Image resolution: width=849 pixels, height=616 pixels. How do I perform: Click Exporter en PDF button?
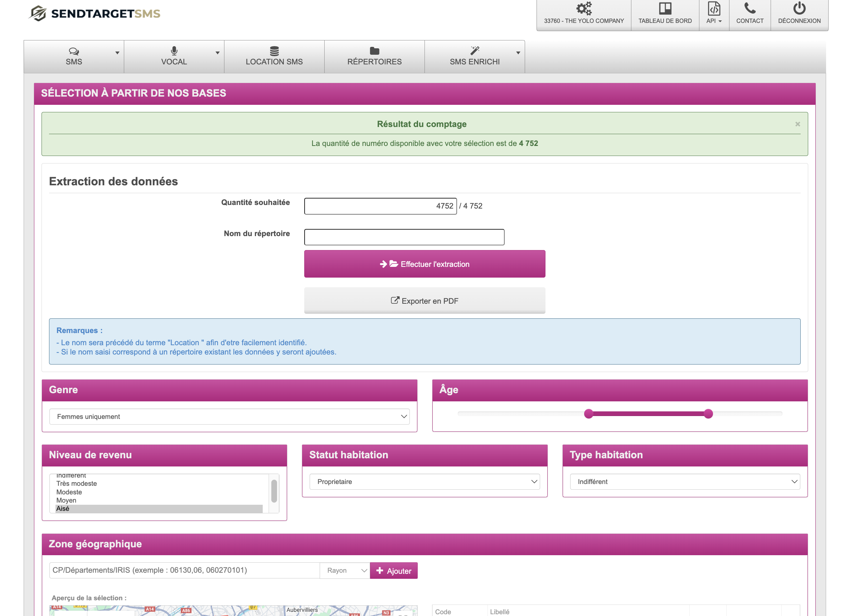tap(424, 300)
